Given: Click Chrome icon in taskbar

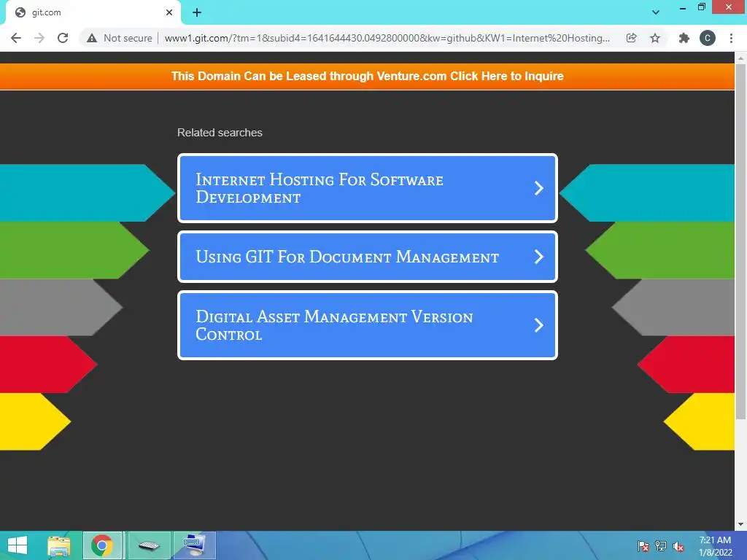Looking at the screenshot, I should (102, 545).
